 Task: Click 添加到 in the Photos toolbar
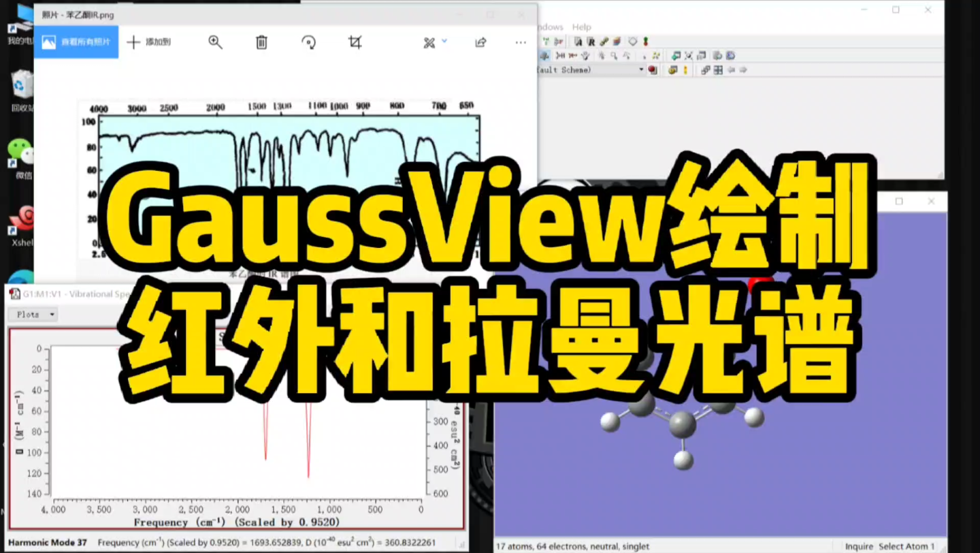(150, 42)
